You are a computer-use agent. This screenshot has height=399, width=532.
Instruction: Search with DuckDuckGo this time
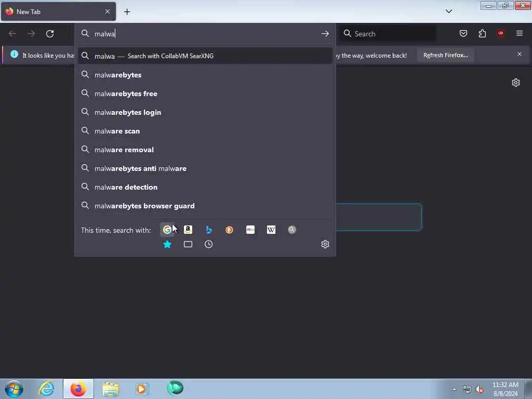point(229,230)
